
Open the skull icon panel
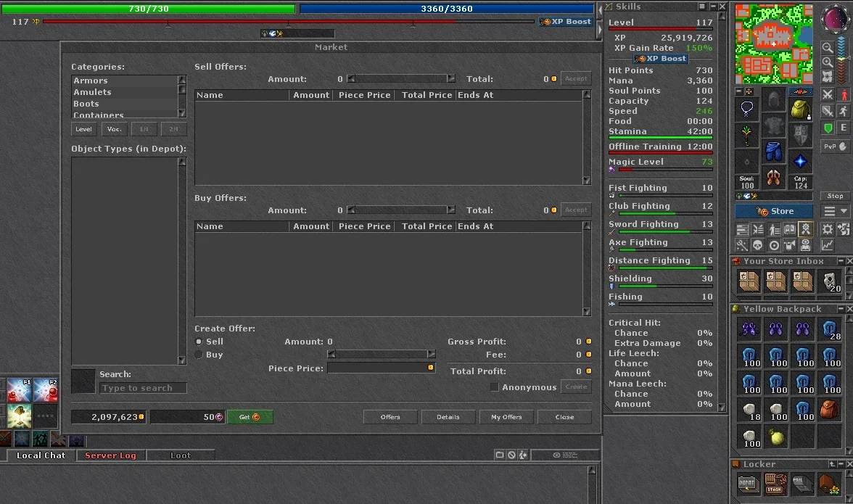(758, 245)
